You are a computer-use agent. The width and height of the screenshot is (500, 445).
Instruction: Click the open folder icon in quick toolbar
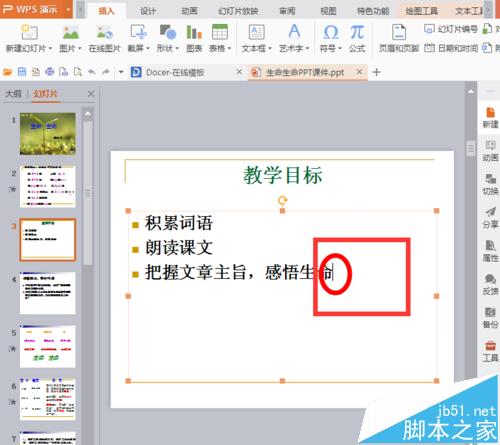(7, 72)
